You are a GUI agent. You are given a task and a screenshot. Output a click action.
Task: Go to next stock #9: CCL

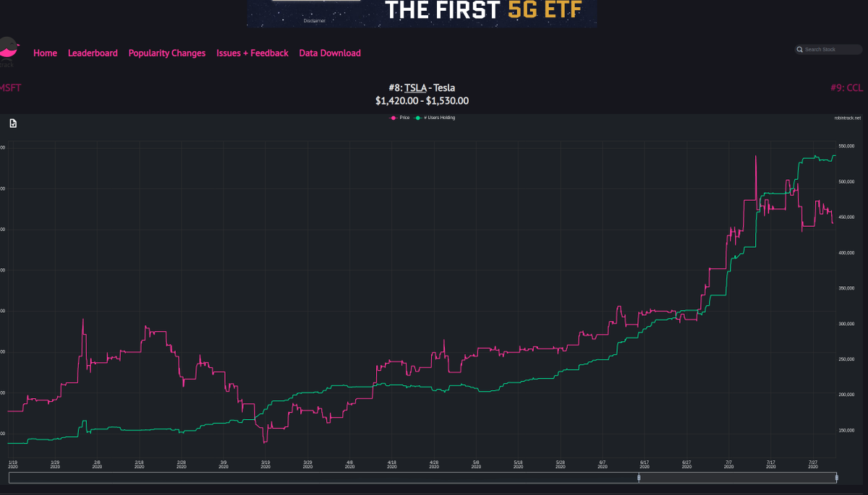point(847,88)
